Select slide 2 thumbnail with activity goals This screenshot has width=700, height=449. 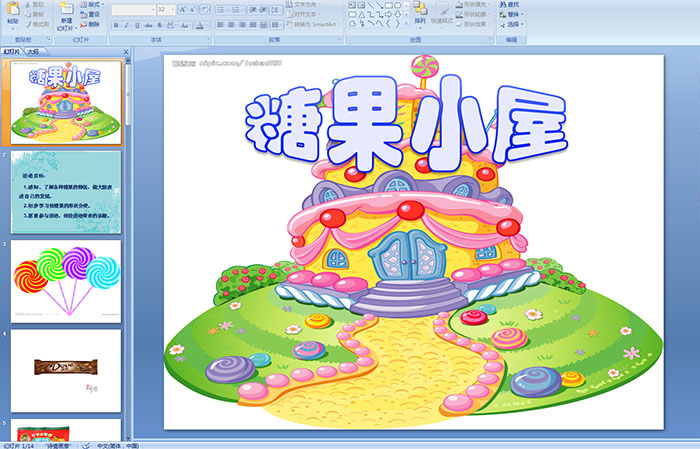pos(66,192)
